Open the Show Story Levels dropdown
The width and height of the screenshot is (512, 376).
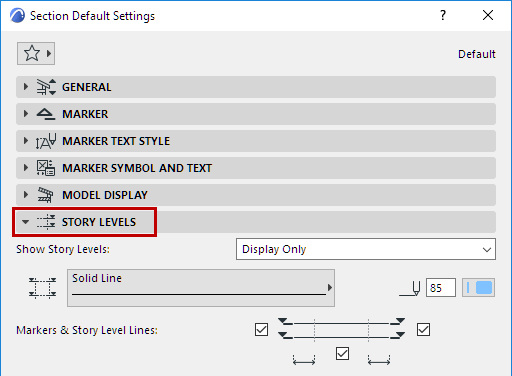pos(366,249)
